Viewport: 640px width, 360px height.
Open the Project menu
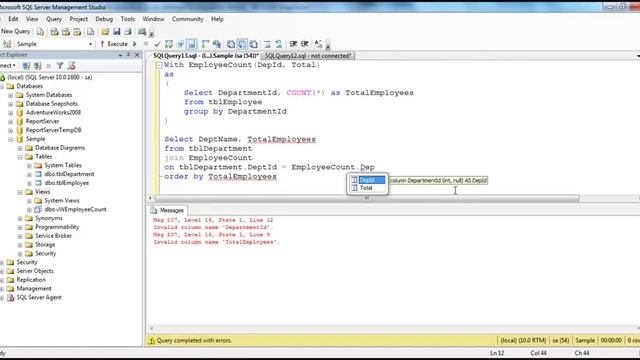tap(78, 19)
